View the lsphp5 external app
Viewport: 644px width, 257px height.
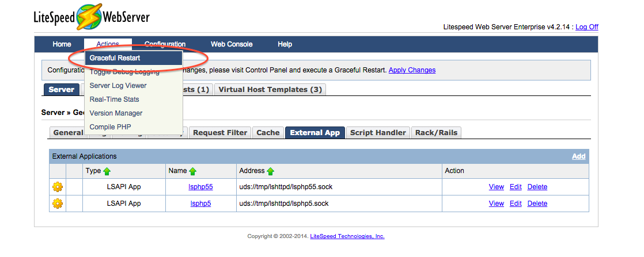click(496, 204)
